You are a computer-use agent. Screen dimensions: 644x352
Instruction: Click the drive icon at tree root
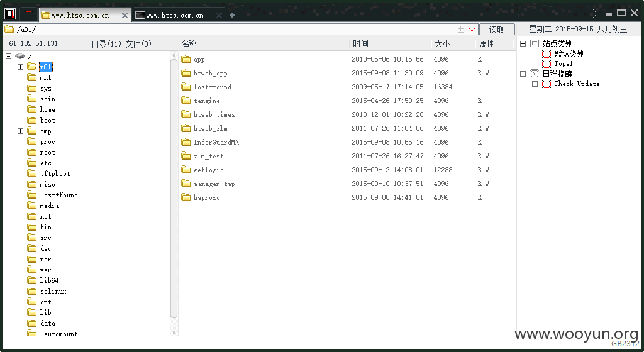click(20, 56)
